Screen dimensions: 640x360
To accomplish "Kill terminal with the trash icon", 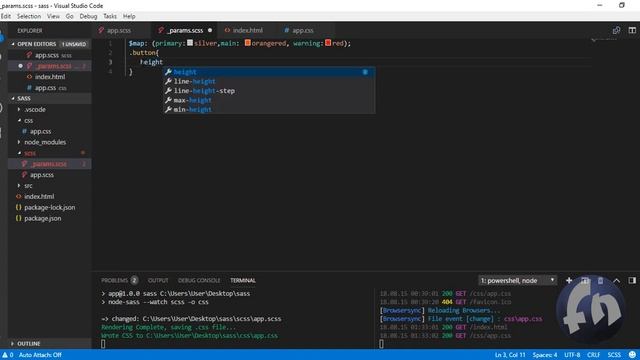I will pos(600,280).
